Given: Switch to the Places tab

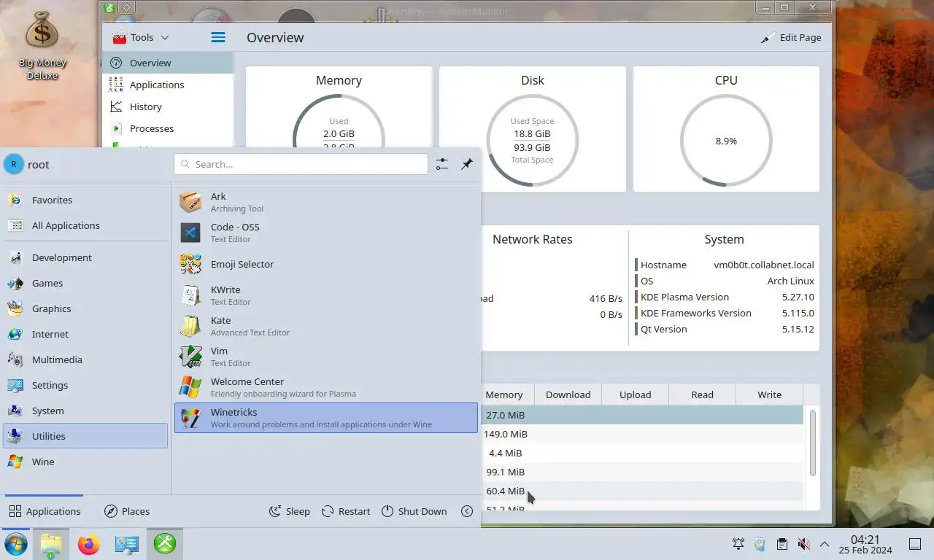Looking at the screenshot, I should pyautogui.click(x=127, y=511).
